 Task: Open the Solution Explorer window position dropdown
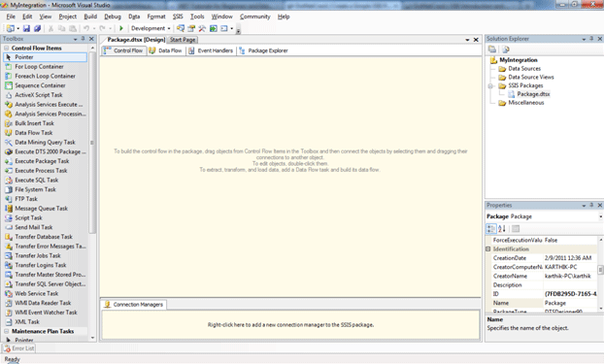[584, 39]
